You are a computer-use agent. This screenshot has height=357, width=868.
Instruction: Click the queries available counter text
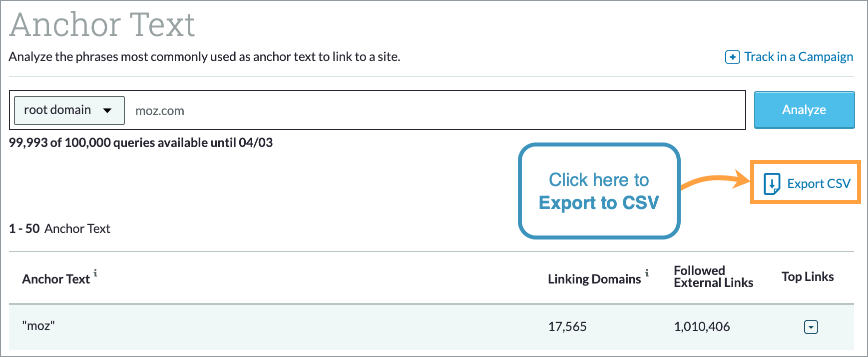[141, 142]
